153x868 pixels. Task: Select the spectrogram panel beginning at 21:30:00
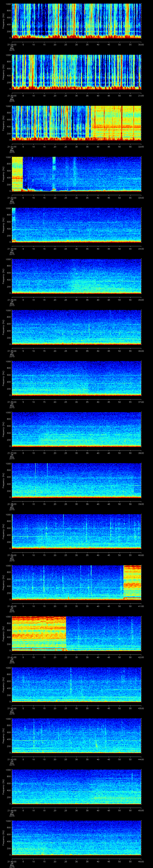[76, 72]
